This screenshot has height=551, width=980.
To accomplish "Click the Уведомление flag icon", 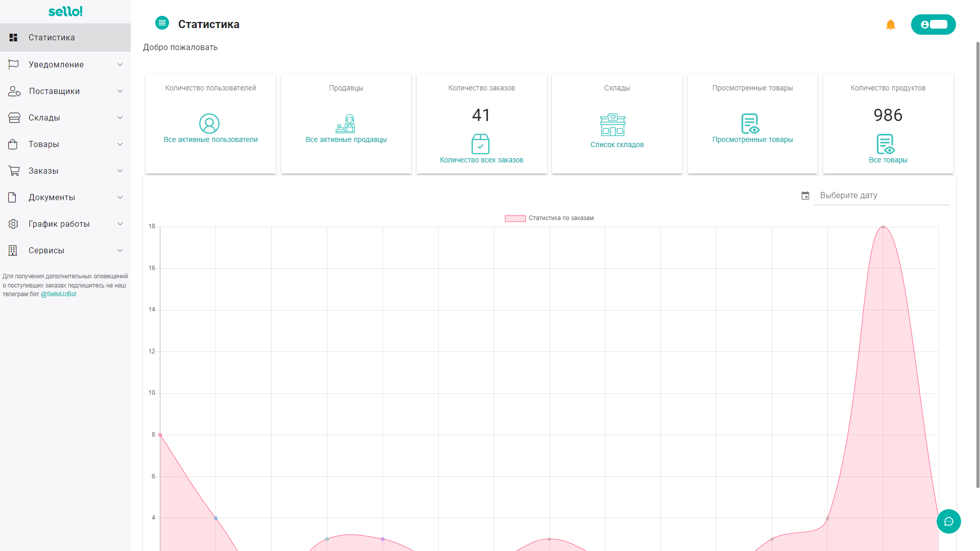I will [14, 64].
